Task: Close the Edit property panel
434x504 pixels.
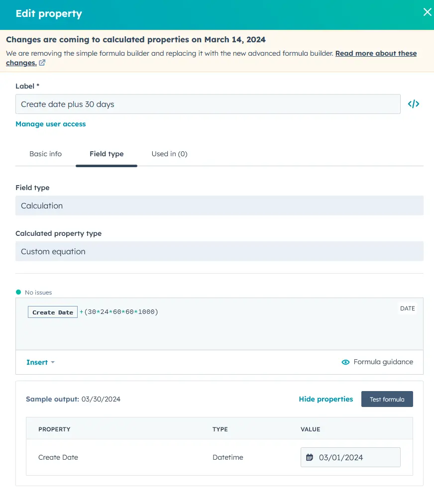Action: tap(427, 12)
